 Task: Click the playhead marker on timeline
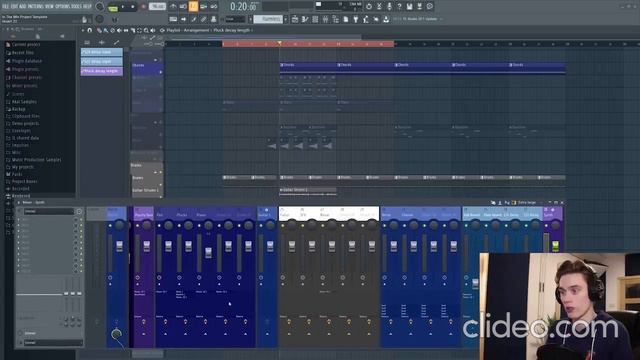[x=280, y=43]
